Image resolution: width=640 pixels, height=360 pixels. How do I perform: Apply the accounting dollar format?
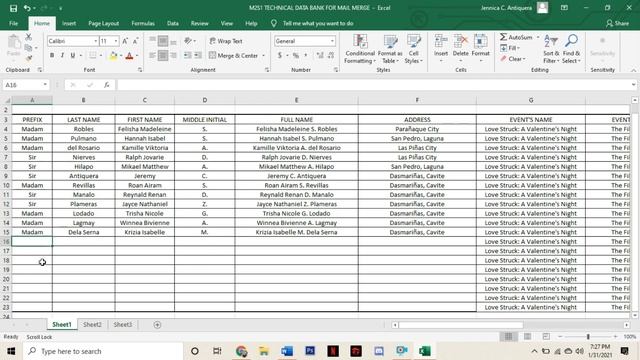click(x=280, y=55)
